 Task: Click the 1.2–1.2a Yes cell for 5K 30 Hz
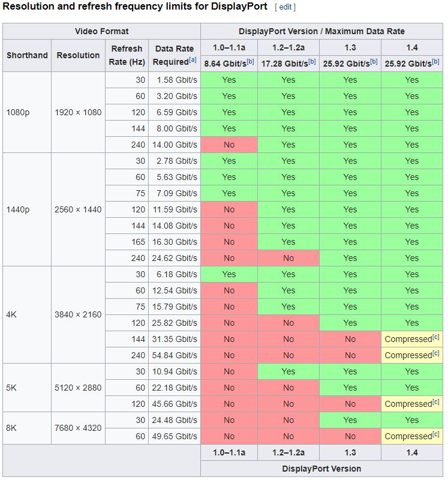pos(288,371)
